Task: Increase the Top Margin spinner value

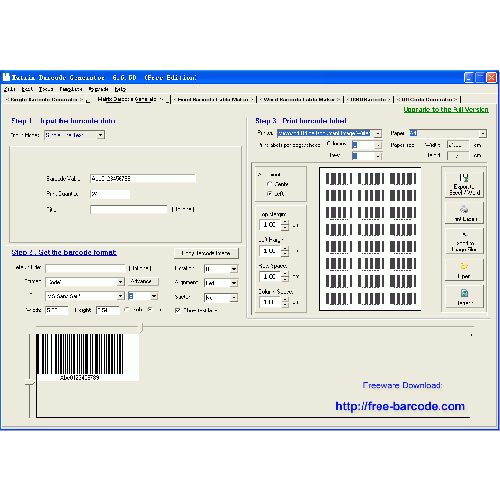Action: pyautogui.click(x=285, y=222)
